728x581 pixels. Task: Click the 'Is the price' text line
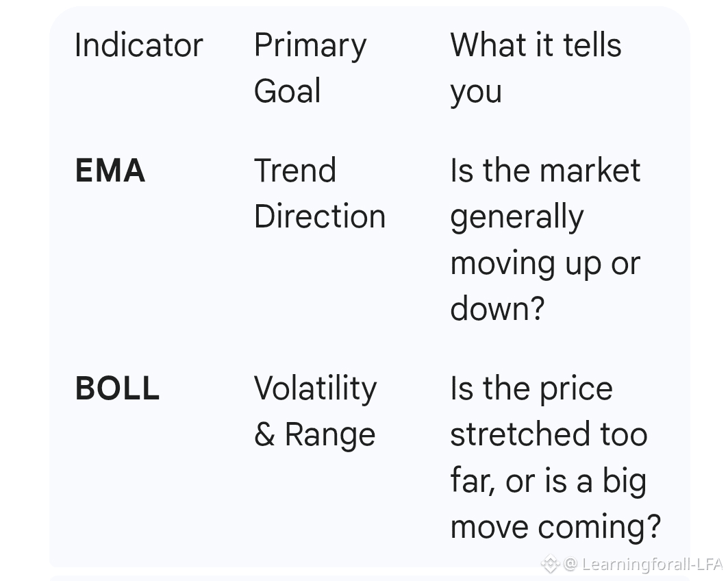pyautogui.click(x=531, y=388)
